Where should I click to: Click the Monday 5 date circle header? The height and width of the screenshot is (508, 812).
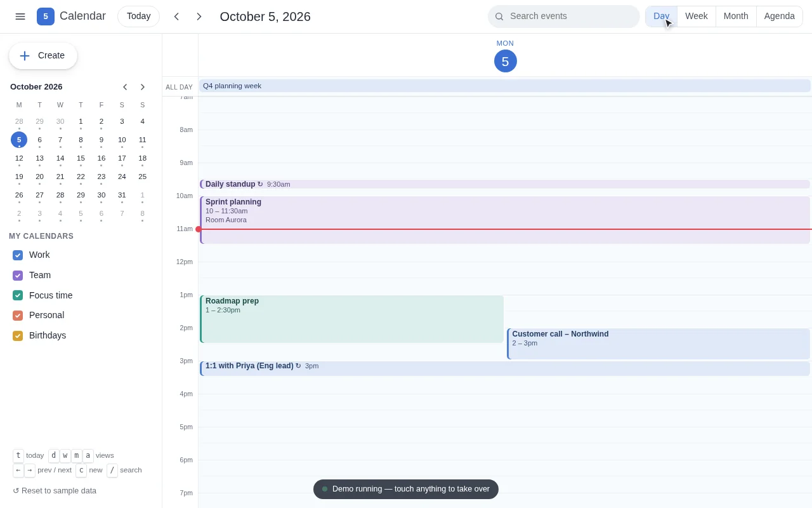click(506, 61)
